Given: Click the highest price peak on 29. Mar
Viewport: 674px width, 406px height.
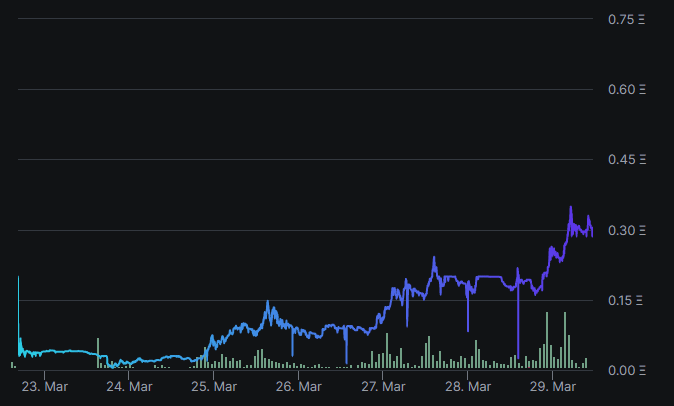Looking at the screenshot, I should 571,208.
